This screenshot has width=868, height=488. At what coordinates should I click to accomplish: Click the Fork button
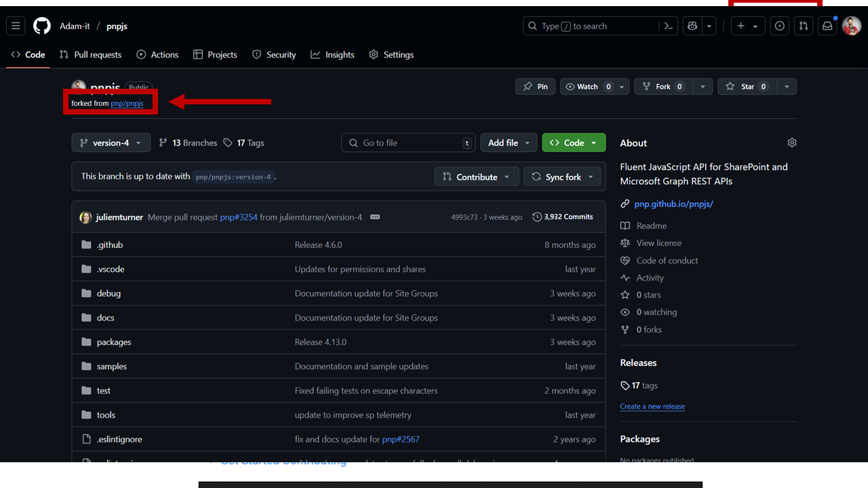[x=663, y=87]
